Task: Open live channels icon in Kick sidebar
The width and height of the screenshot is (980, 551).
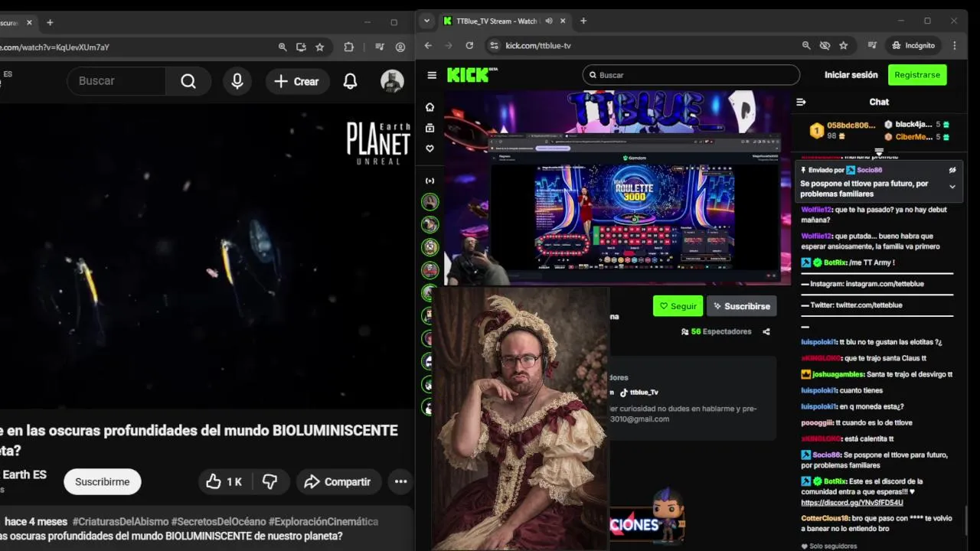Action: point(430,181)
